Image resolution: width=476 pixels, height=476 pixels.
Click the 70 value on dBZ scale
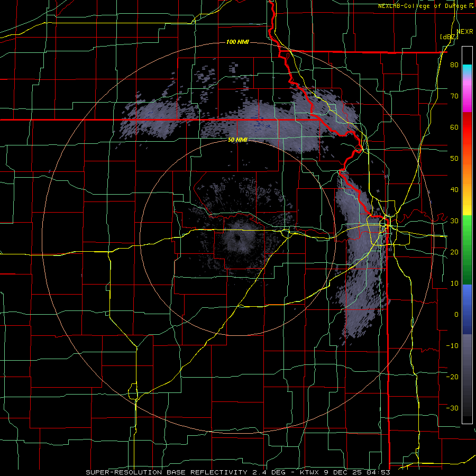[454, 96]
